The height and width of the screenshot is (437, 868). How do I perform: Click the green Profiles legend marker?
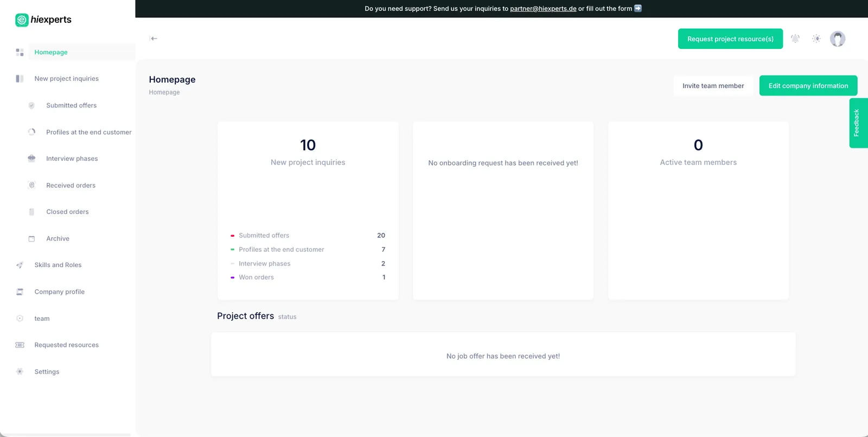pos(232,250)
